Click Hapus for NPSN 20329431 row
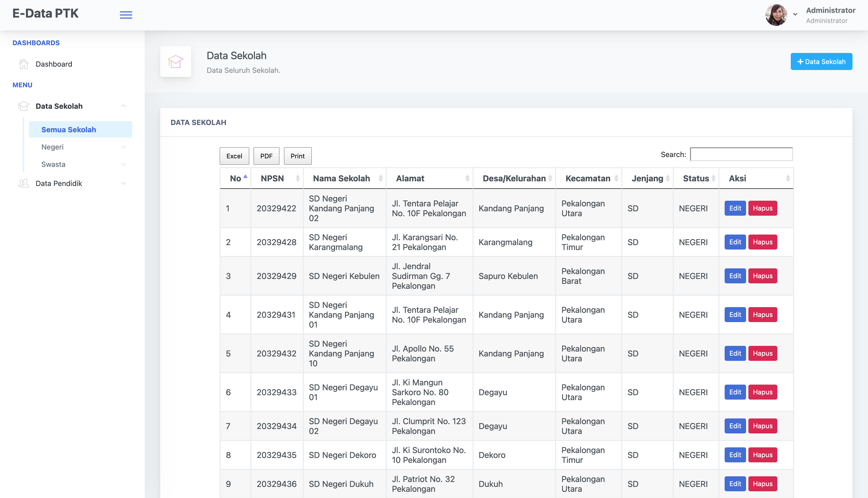Image resolution: width=868 pixels, height=498 pixels. coord(762,315)
